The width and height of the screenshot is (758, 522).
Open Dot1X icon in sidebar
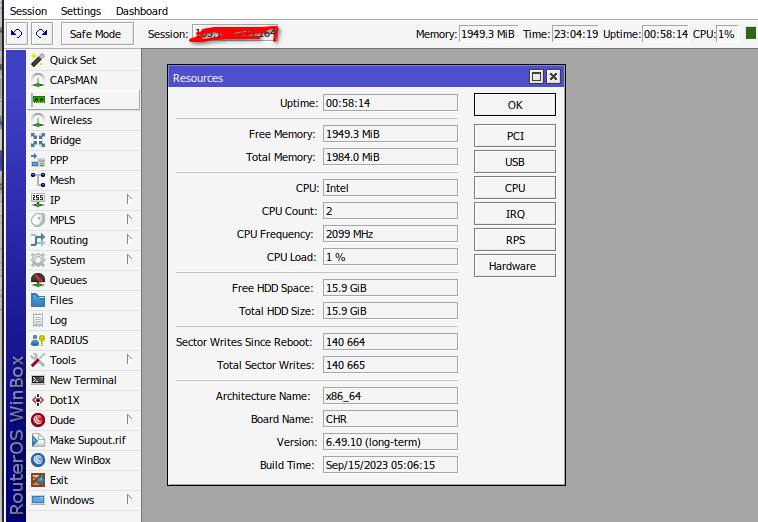[x=38, y=400]
